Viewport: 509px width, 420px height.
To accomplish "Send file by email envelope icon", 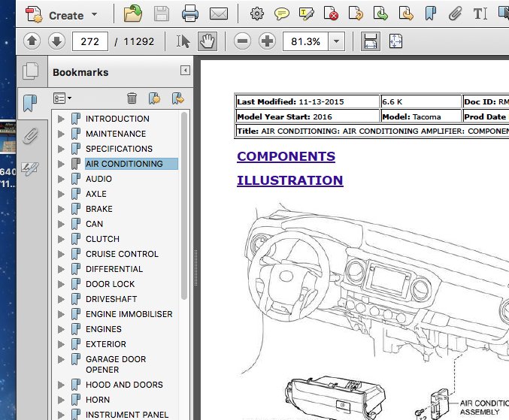I will pos(219,14).
